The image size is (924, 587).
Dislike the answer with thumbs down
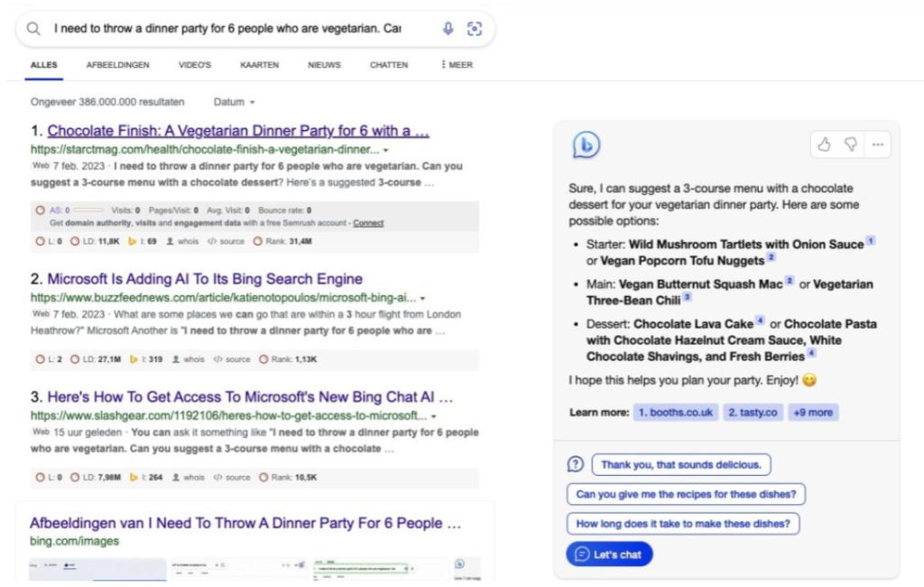(850, 144)
